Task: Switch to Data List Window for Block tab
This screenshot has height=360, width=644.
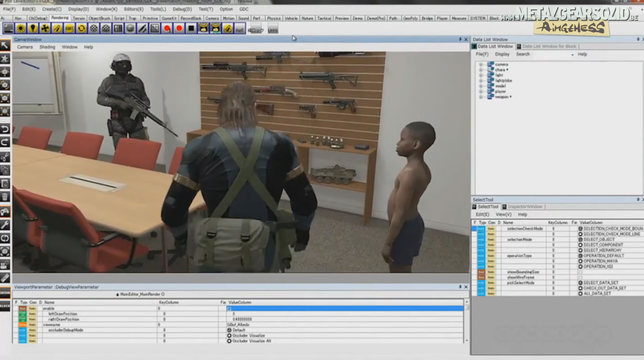Action: (x=549, y=46)
